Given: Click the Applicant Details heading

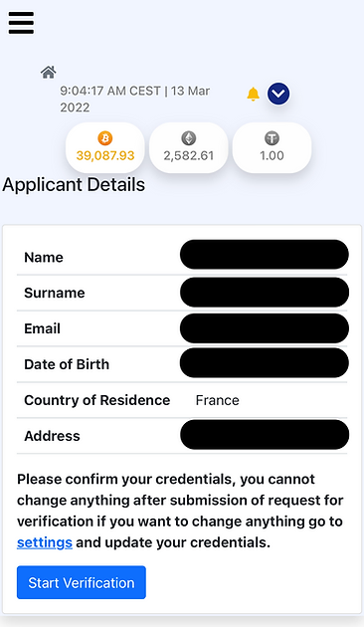Looking at the screenshot, I should [x=74, y=185].
